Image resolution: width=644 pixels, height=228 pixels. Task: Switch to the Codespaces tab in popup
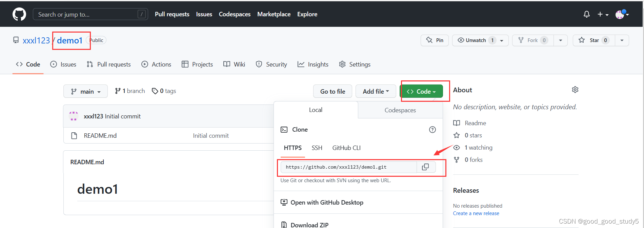400,110
